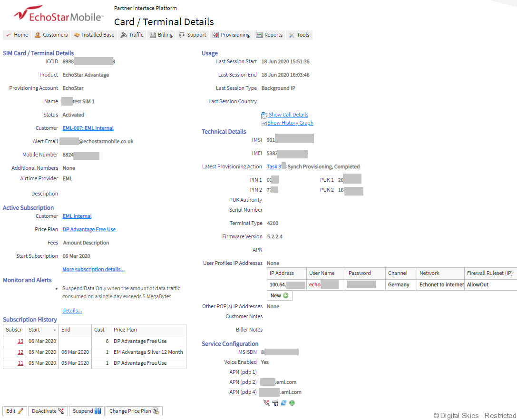
Task: Open the Reports menu
Action: click(269, 35)
